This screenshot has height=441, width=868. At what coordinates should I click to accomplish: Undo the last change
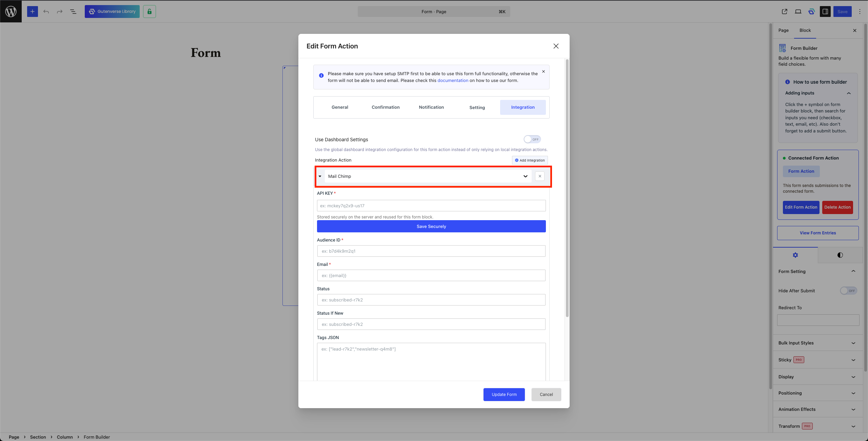pyautogui.click(x=46, y=12)
